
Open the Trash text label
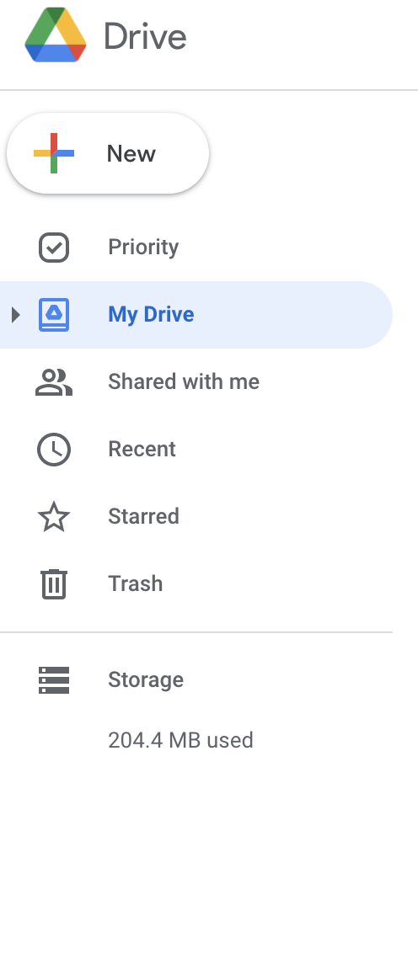[x=135, y=583]
